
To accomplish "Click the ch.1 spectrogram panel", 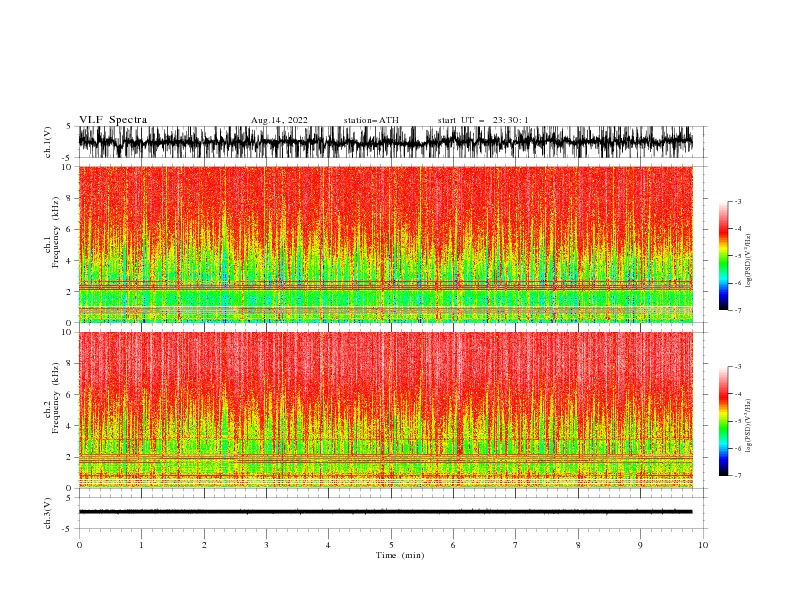I will pyautogui.click(x=386, y=244).
